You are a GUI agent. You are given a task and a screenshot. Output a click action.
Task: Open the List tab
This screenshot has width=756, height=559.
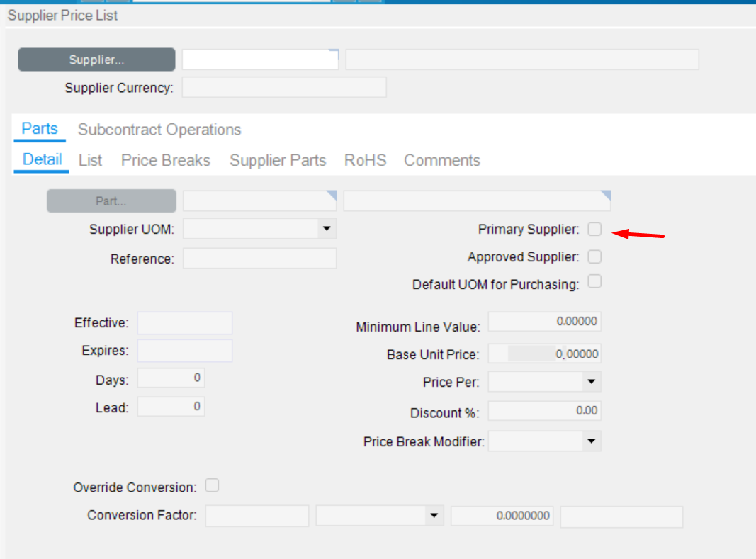click(x=90, y=160)
